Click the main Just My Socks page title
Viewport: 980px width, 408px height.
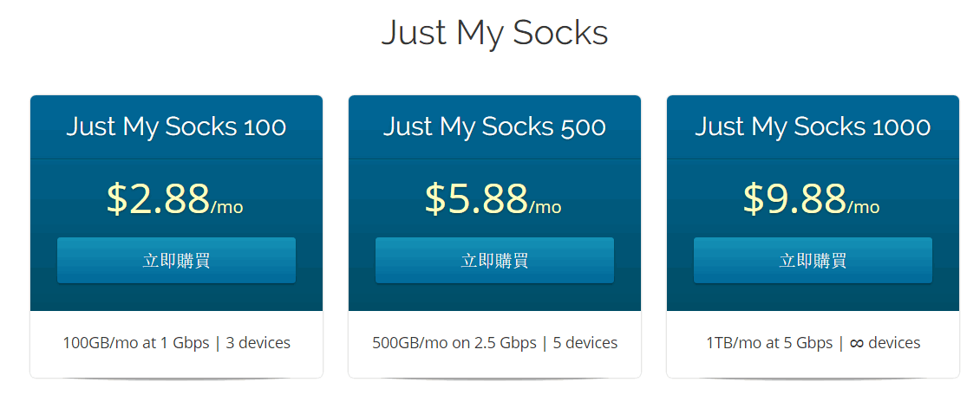coord(494,33)
